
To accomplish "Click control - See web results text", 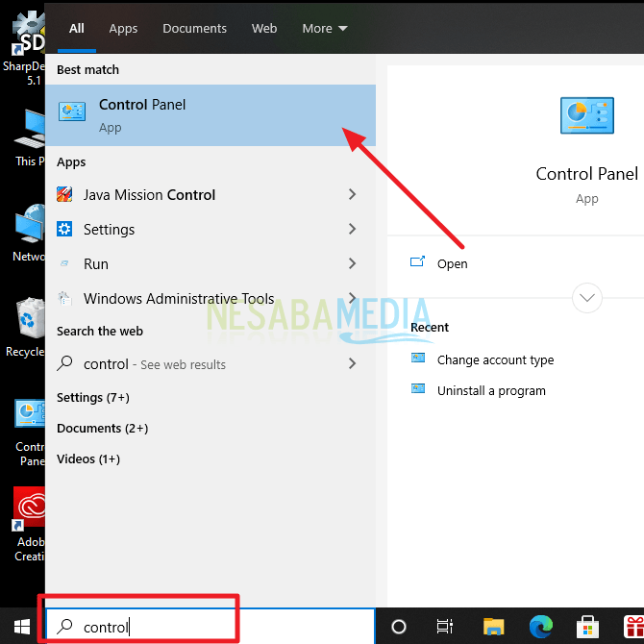I will point(155,364).
